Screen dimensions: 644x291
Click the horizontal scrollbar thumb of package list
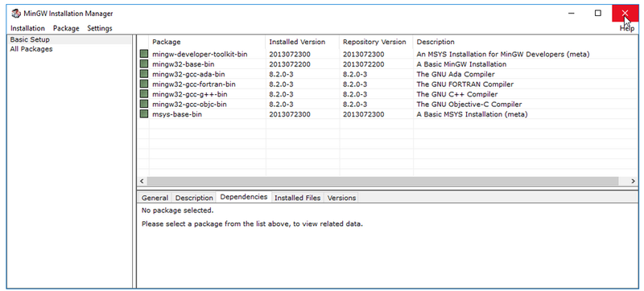[382, 181]
